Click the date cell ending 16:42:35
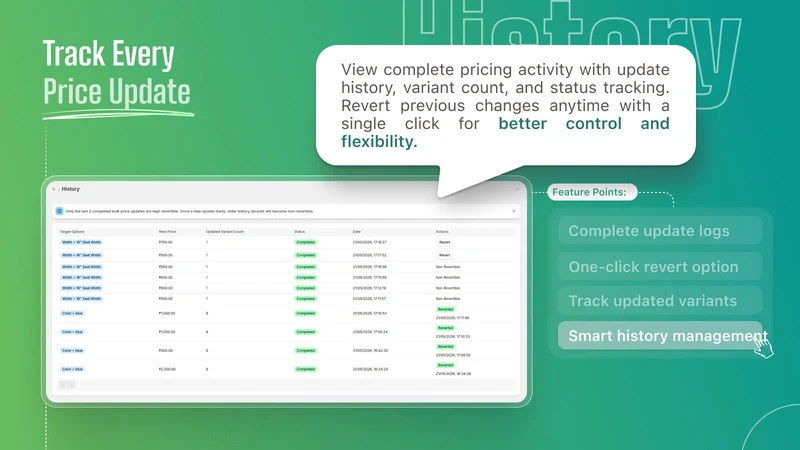Image resolution: width=800 pixels, height=450 pixels. [x=369, y=351]
